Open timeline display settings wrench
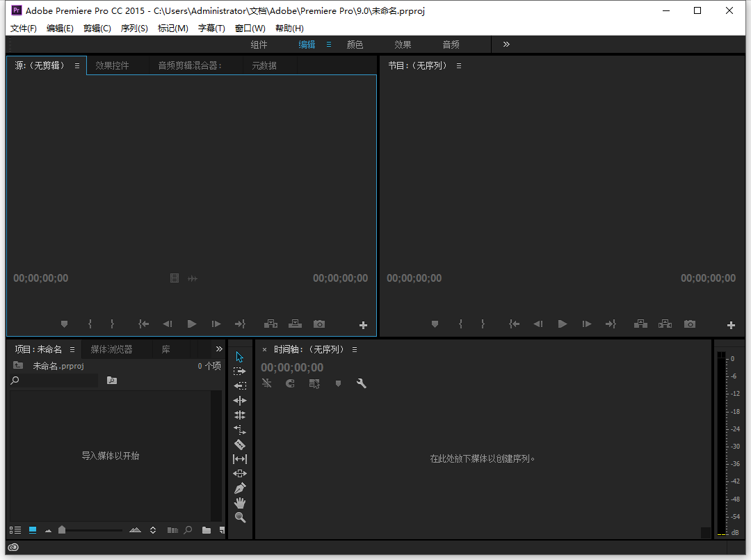 pyautogui.click(x=362, y=383)
